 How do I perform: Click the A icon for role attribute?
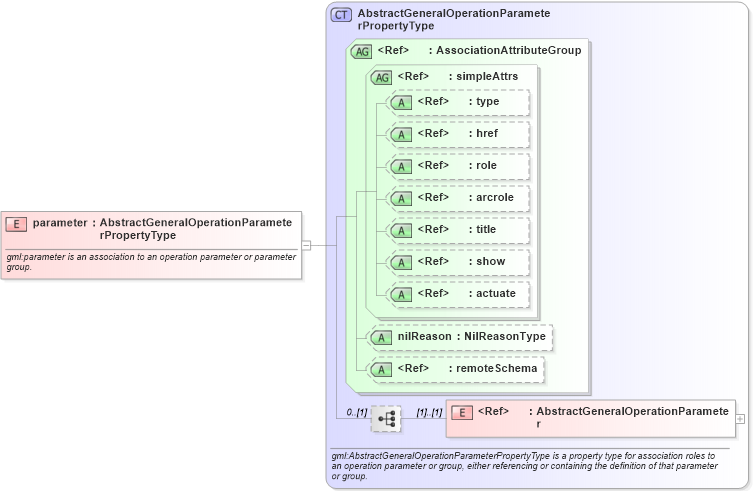(401, 166)
